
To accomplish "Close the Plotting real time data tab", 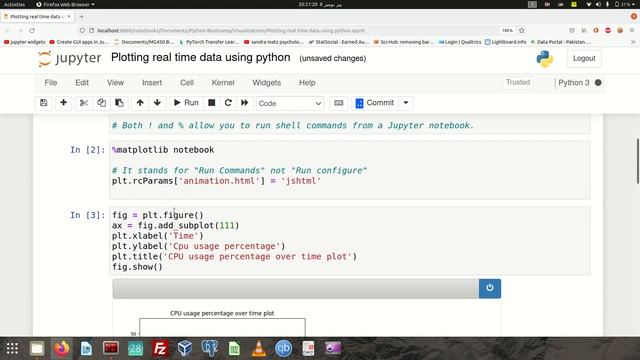I will tap(69, 16).
